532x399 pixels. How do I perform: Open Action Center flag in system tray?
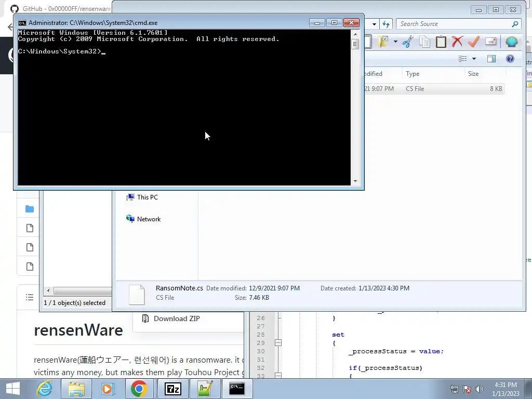click(x=467, y=389)
